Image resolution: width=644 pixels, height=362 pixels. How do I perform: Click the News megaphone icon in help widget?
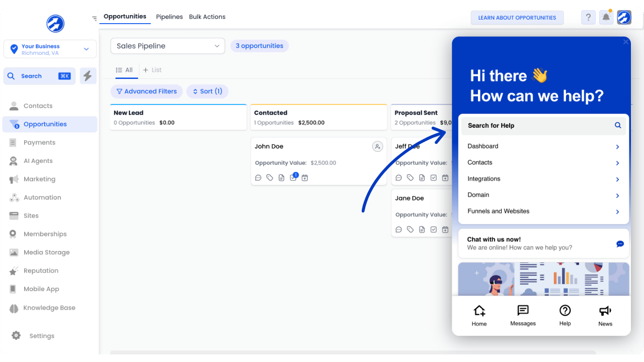tap(605, 315)
